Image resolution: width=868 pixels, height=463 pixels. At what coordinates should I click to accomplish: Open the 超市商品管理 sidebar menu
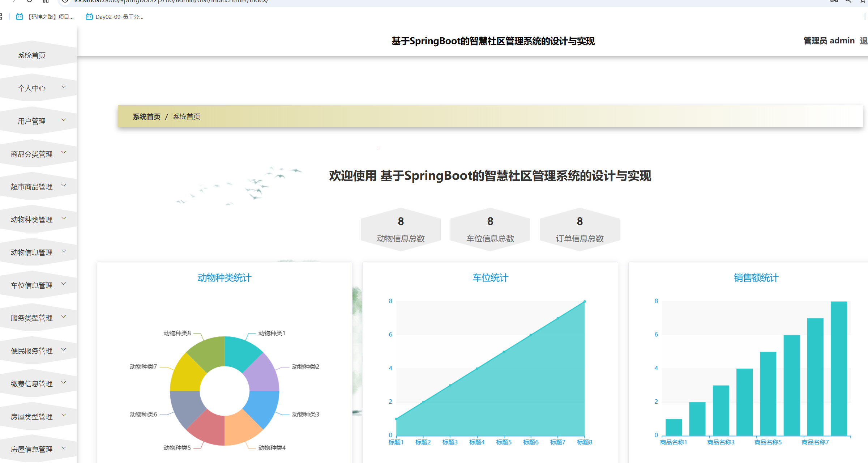(x=32, y=187)
